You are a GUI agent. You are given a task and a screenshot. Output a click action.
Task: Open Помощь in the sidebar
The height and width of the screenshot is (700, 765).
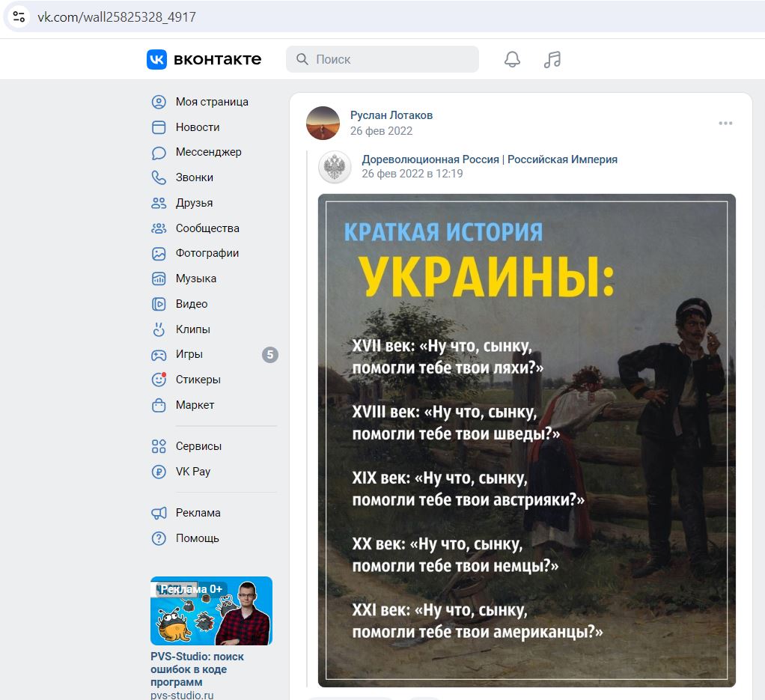[197, 538]
